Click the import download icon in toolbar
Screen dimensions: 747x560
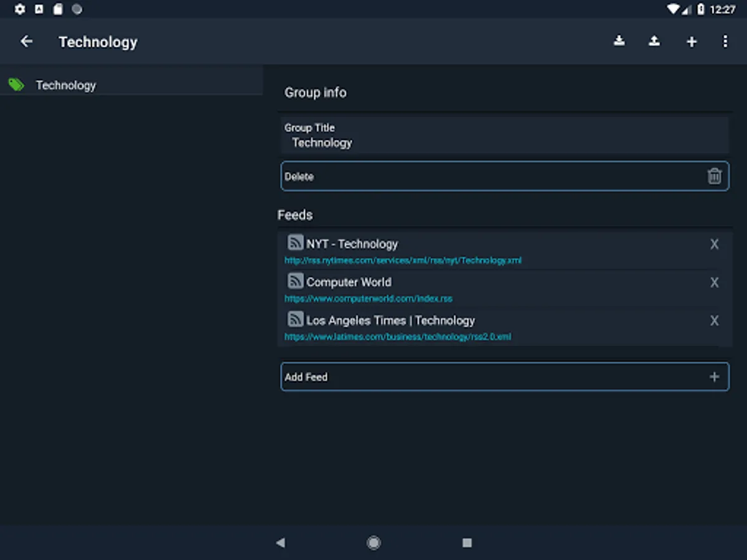(619, 41)
